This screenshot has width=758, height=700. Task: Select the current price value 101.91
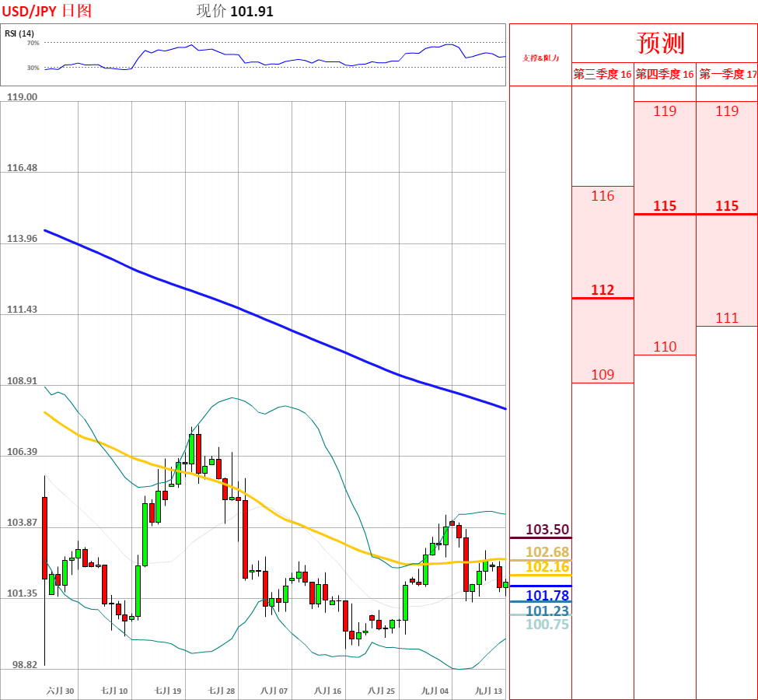click(x=252, y=11)
